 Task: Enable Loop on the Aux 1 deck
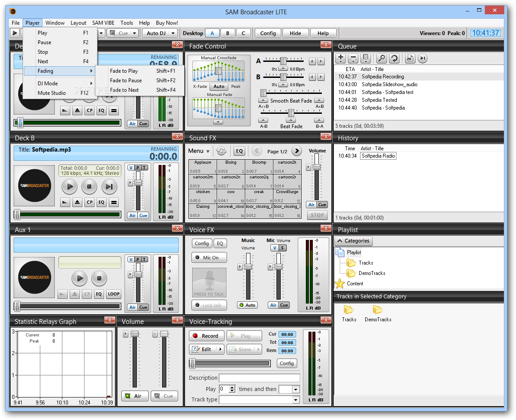click(114, 294)
